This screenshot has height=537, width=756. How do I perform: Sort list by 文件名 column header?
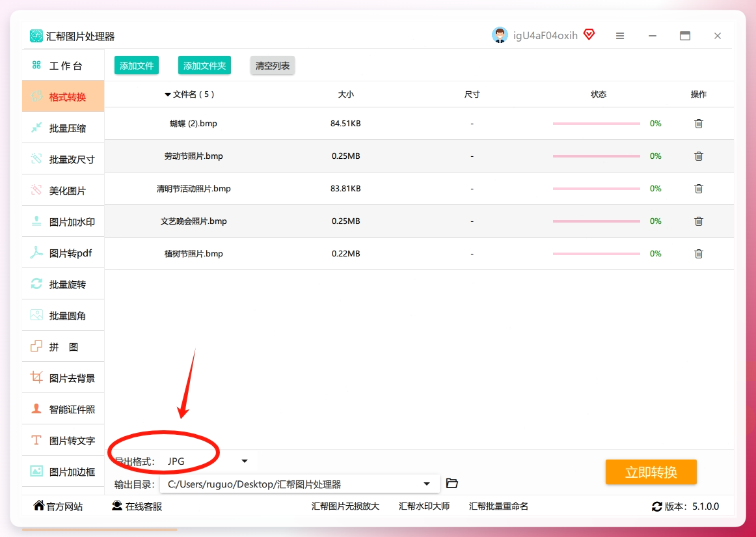tap(189, 94)
